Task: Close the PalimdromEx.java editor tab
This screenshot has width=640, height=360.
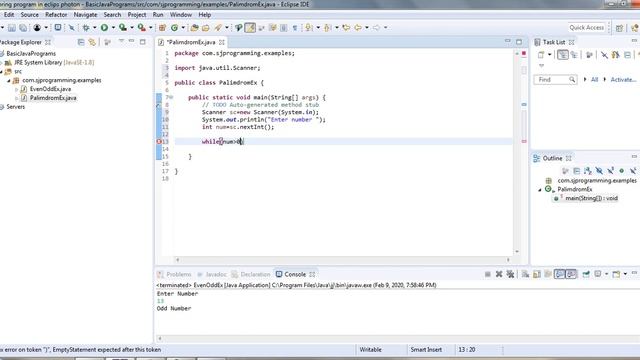Action: coord(222,42)
